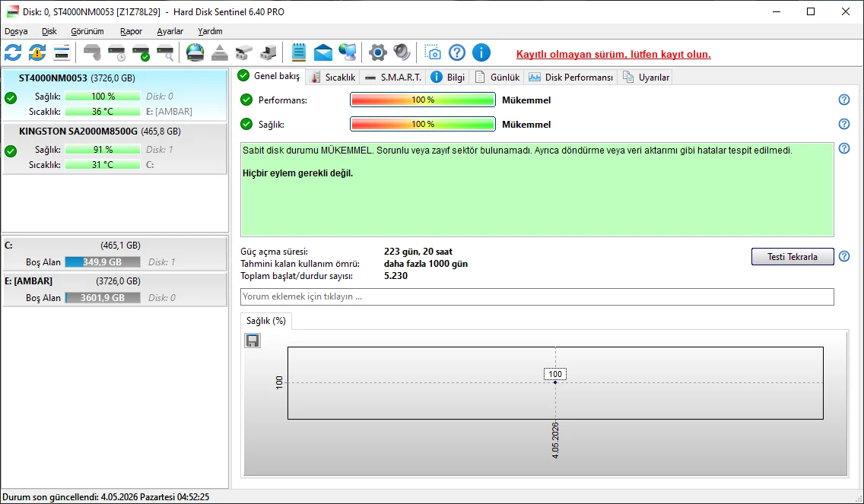
Task: Open the Ayarlar menu
Action: tap(170, 31)
